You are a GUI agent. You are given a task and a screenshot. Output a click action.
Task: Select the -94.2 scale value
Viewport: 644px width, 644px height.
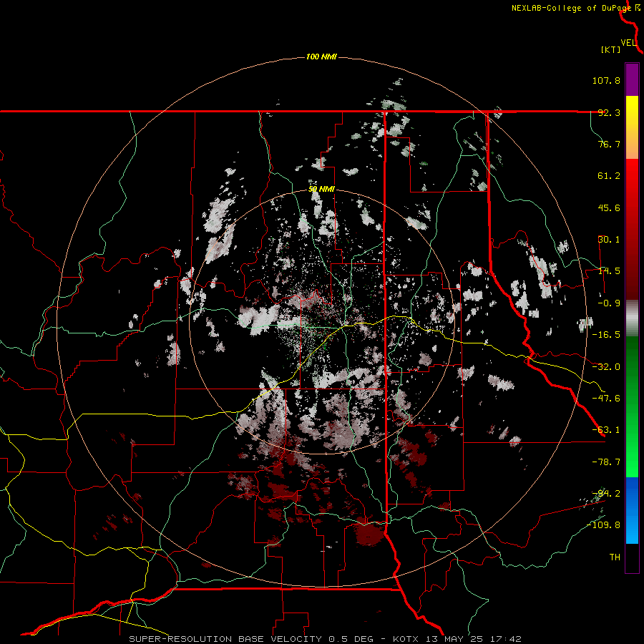(606, 493)
